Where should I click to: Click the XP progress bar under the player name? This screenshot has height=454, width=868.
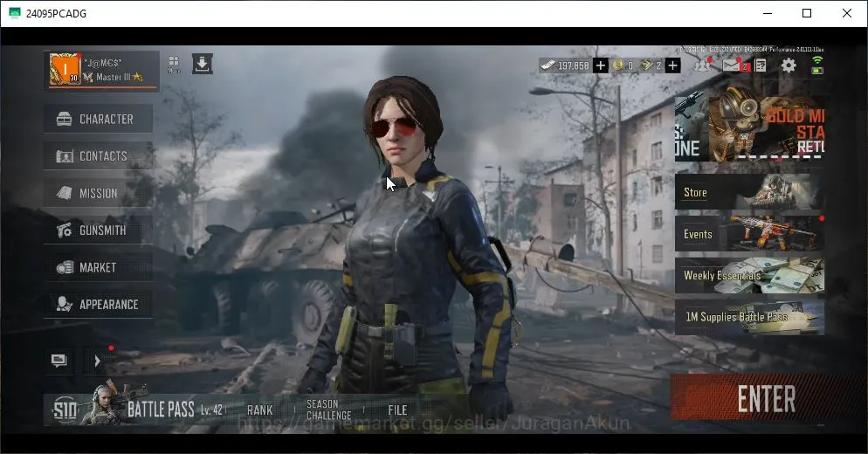coord(102,87)
